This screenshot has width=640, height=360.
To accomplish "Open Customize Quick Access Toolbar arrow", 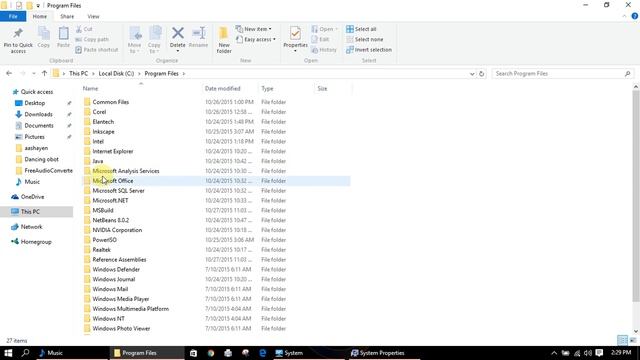I will coord(38,6).
